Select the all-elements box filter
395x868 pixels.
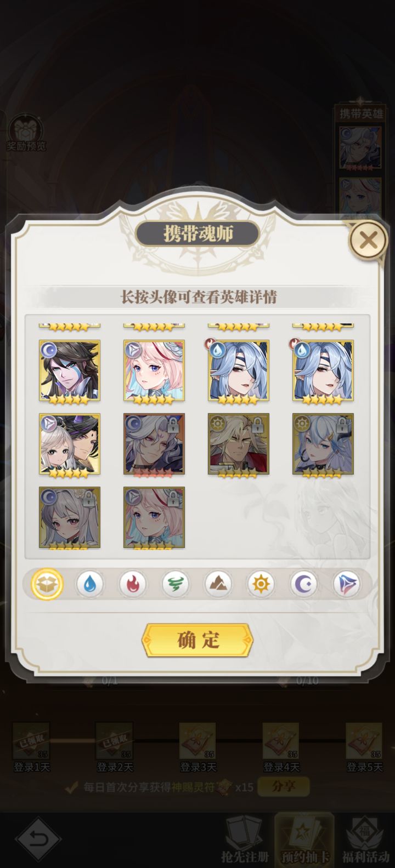click(47, 584)
